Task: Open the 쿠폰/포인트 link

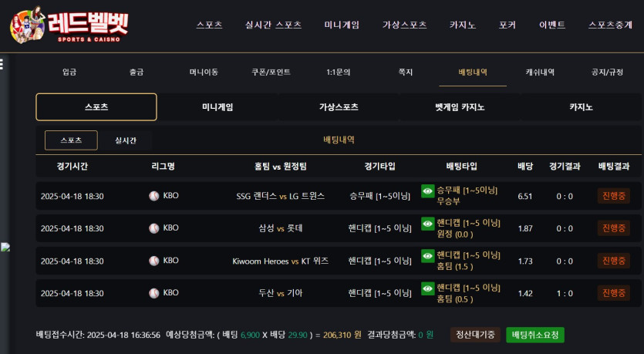Action: point(271,72)
